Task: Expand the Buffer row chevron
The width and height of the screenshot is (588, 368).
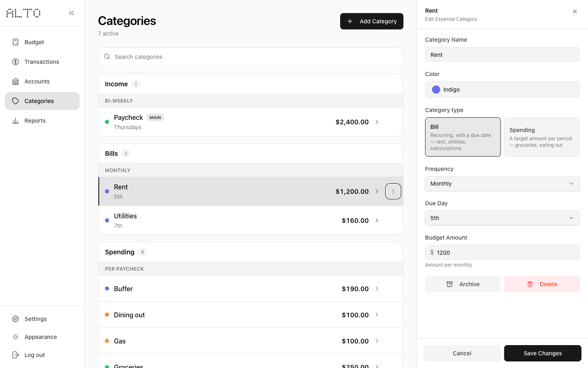Action: 377,289
